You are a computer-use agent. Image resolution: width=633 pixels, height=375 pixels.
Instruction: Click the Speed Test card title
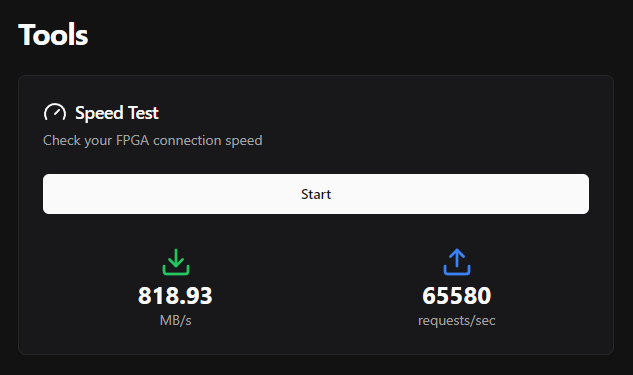(x=117, y=113)
